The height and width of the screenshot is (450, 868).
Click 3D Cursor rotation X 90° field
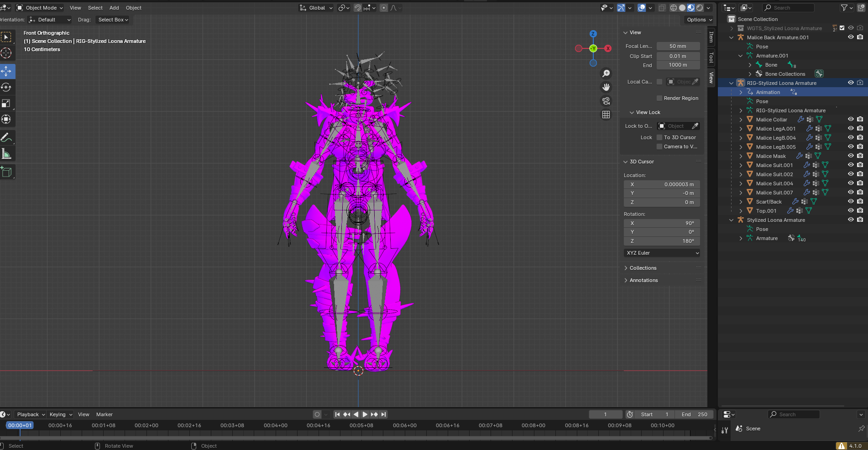tap(662, 223)
